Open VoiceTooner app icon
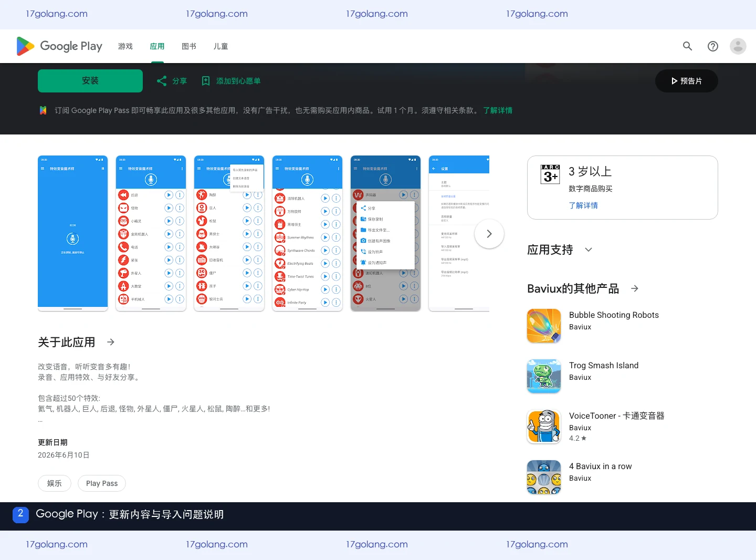Screen dimensions: 756x560 tap(544, 427)
